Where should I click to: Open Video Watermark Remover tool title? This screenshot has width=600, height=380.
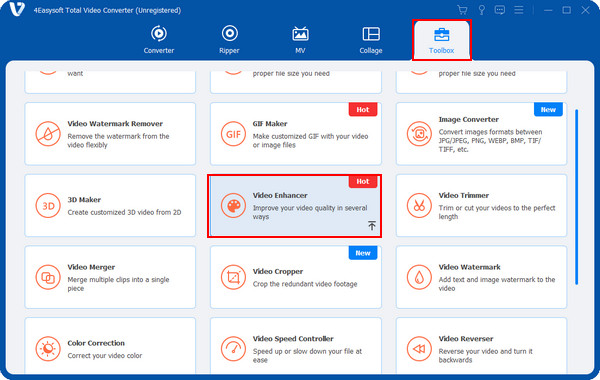pyautogui.click(x=115, y=124)
